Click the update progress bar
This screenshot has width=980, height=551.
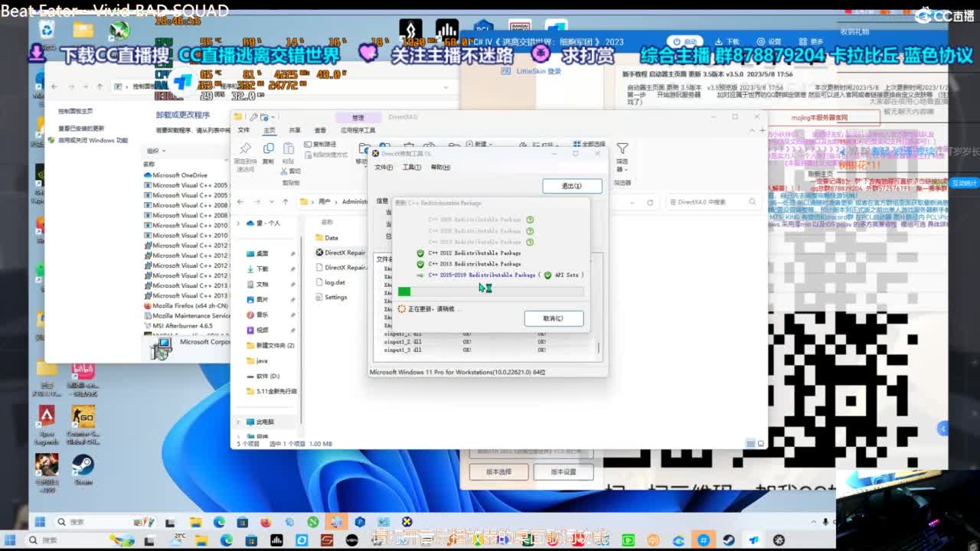[491, 292]
